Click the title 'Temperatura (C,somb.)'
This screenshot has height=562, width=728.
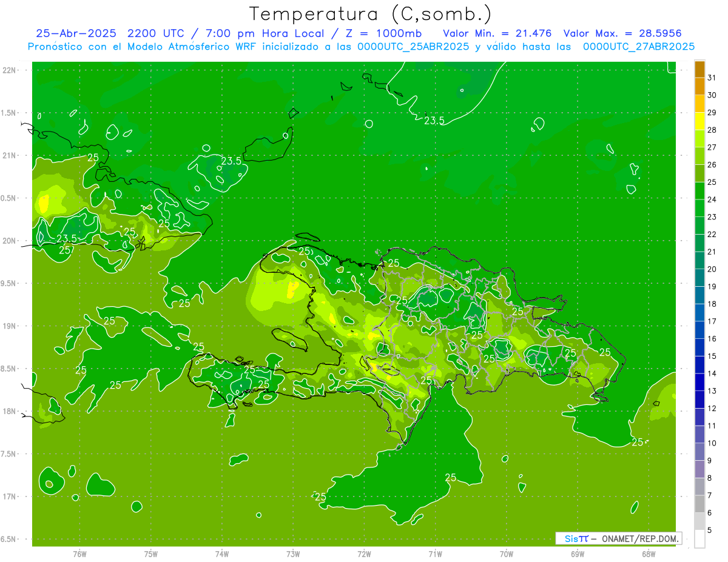[x=371, y=14]
